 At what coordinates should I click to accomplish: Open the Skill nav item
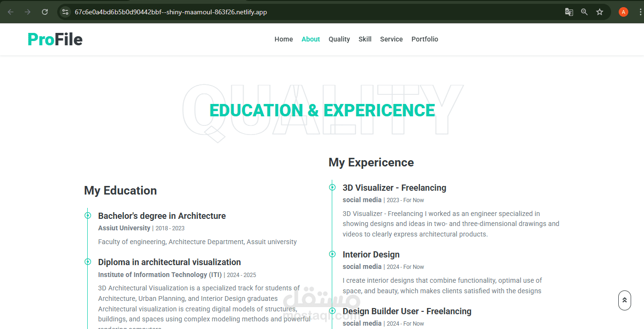coord(365,39)
